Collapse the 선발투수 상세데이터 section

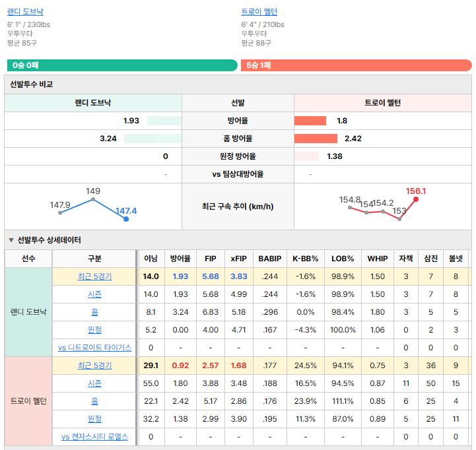(11, 240)
